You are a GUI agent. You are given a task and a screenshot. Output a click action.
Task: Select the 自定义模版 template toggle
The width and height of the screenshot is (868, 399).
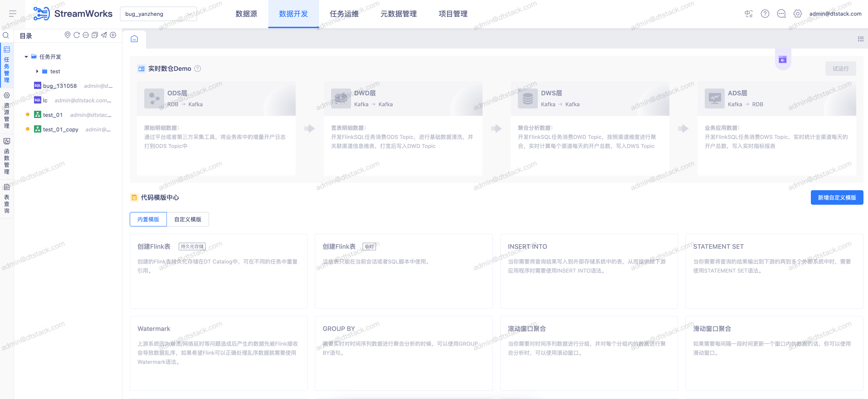187,219
